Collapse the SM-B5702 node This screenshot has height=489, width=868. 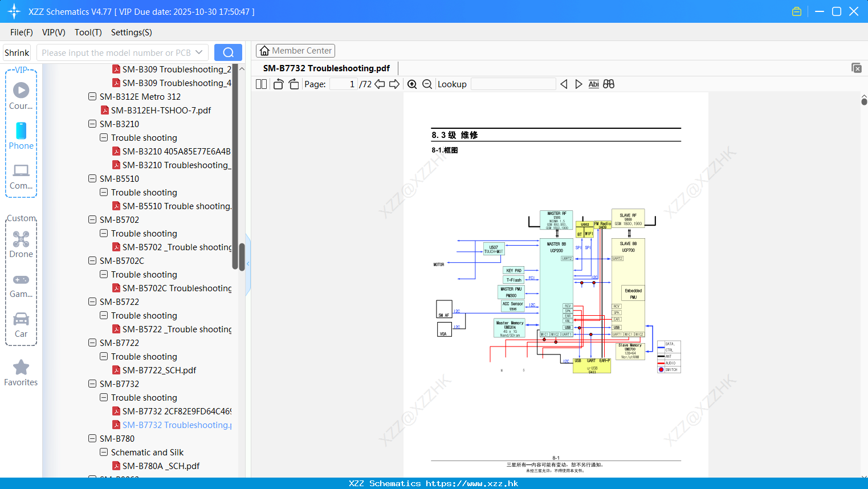(x=92, y=219)
